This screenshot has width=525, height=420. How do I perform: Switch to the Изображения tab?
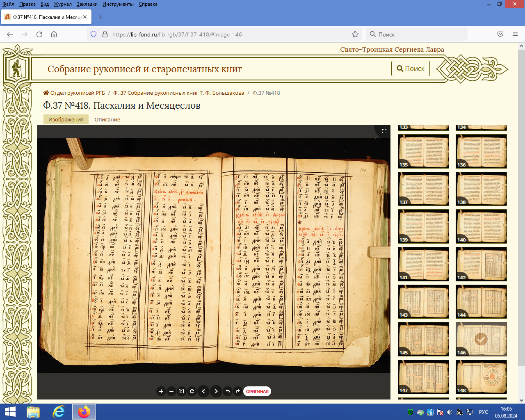66,119
